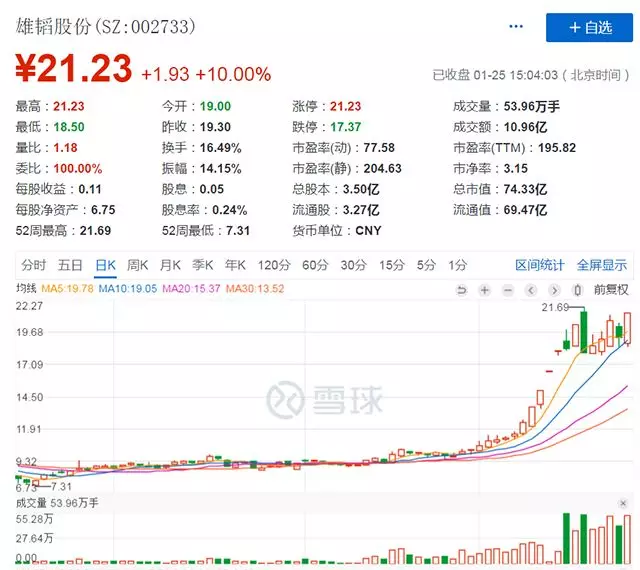Click the MA30:13.52 indicator label
This screenshot has height=570, width=640.
click(255, 289)
